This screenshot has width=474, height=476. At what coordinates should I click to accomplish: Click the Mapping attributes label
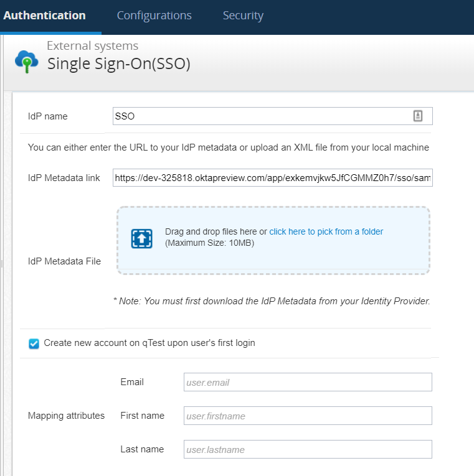[66, 416]
